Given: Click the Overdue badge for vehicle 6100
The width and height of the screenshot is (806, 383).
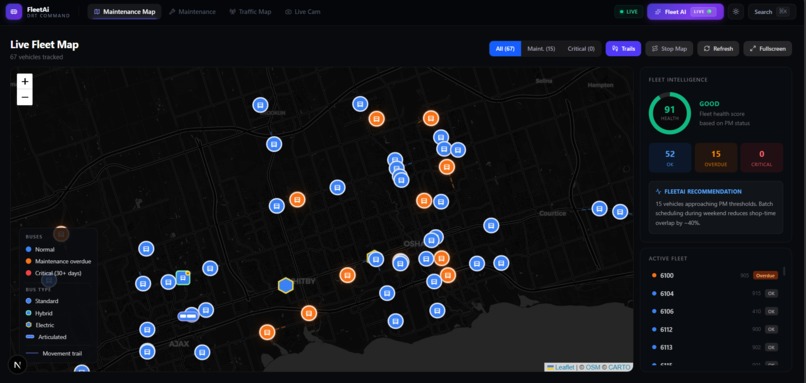Looking at the screenshot, I should [x=765, y=276].
